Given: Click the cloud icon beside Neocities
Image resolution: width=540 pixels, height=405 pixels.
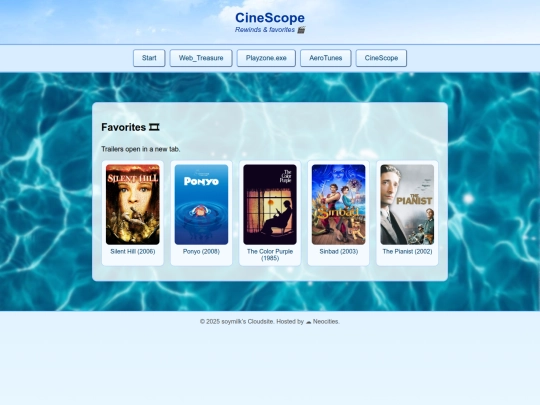Looking at the screenshot, I should [309, 322].
